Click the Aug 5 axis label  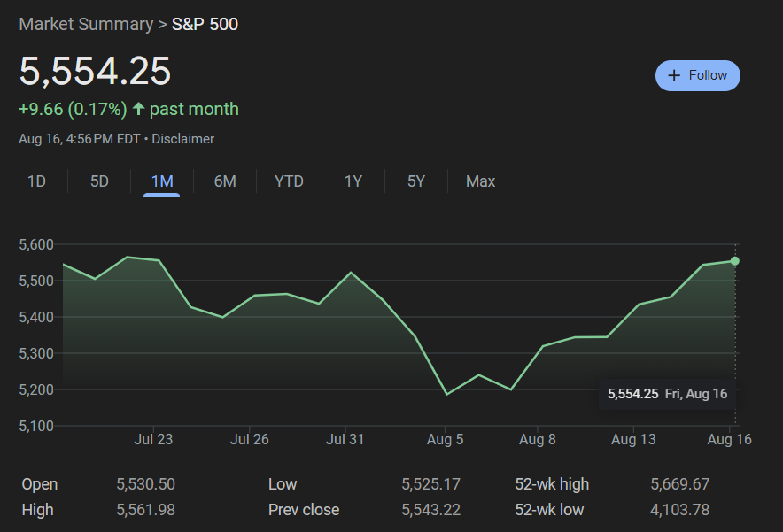tap(445, 440)
